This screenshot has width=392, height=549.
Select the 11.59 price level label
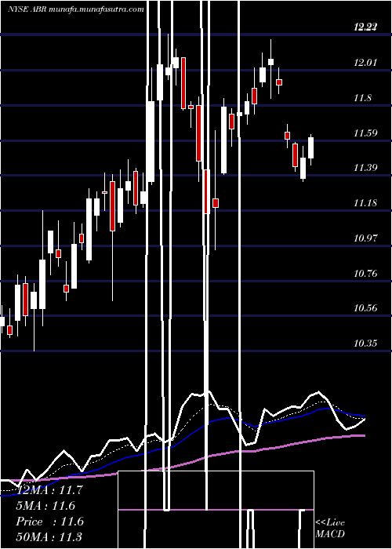point(365,133)
